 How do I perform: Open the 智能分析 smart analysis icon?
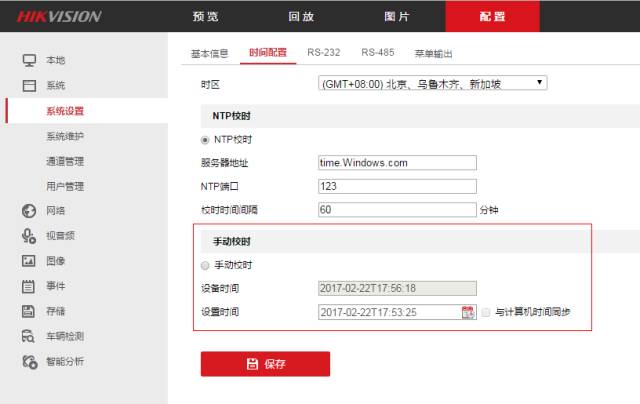[x=29, y=361]
